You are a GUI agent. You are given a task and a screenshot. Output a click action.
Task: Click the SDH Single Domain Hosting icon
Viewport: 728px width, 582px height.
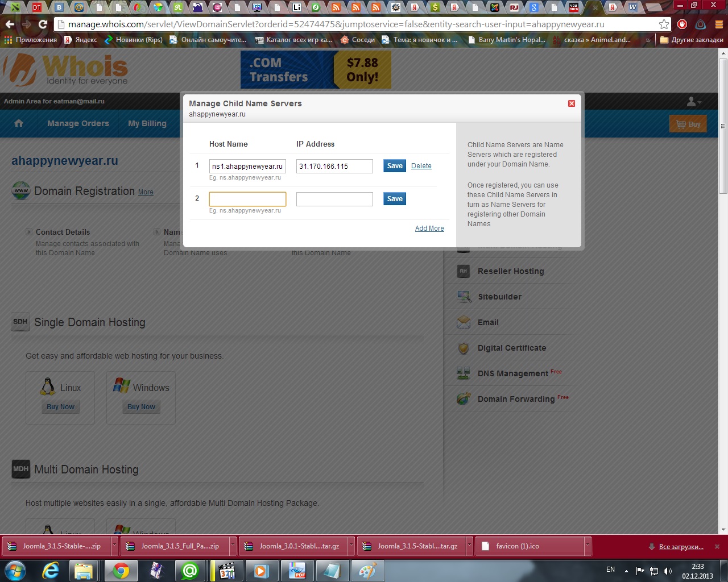coord(20,322)
